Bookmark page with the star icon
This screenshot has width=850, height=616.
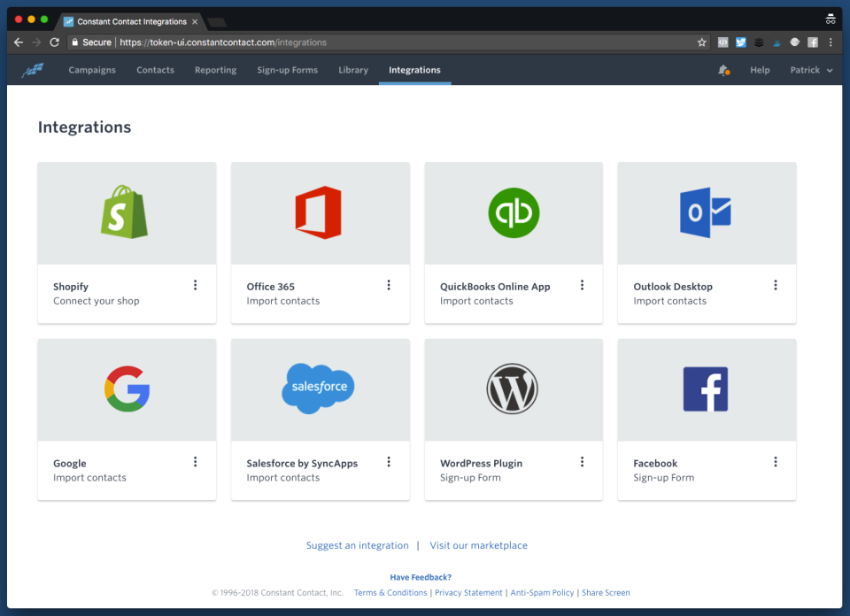pos(702,42)
